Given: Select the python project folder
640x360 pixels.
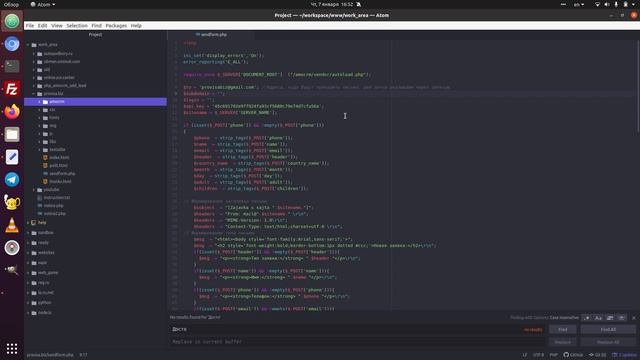Looking at the screenshot, I should pos(44,303).
